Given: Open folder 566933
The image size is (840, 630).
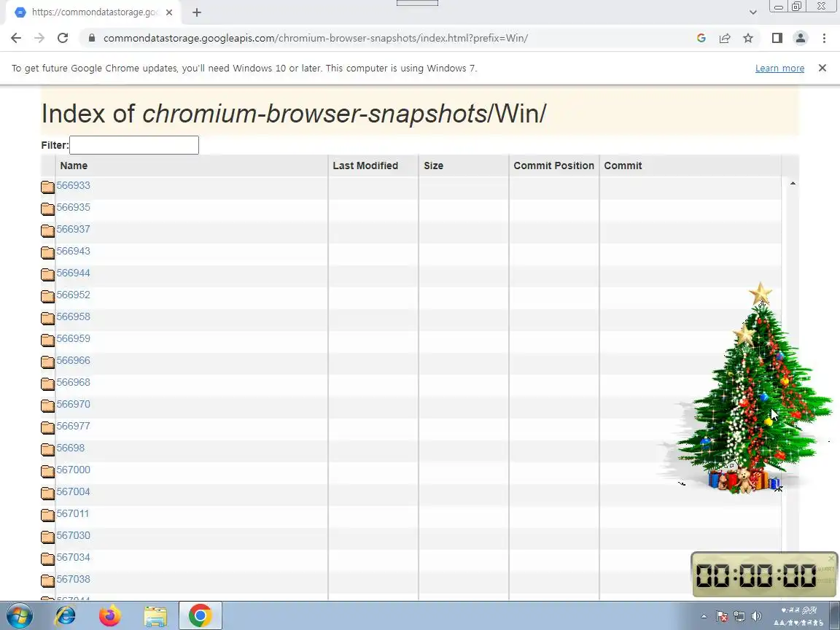Looking at the screenshot, I should pos(74,185).
